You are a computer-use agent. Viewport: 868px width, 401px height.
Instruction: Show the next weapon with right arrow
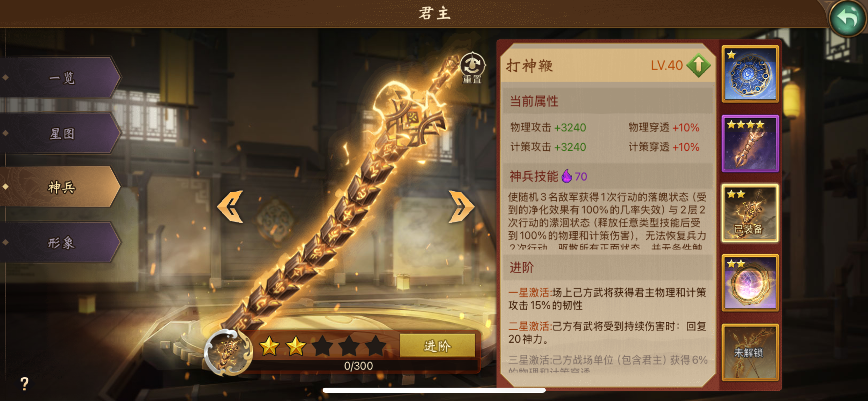[462, 207]
